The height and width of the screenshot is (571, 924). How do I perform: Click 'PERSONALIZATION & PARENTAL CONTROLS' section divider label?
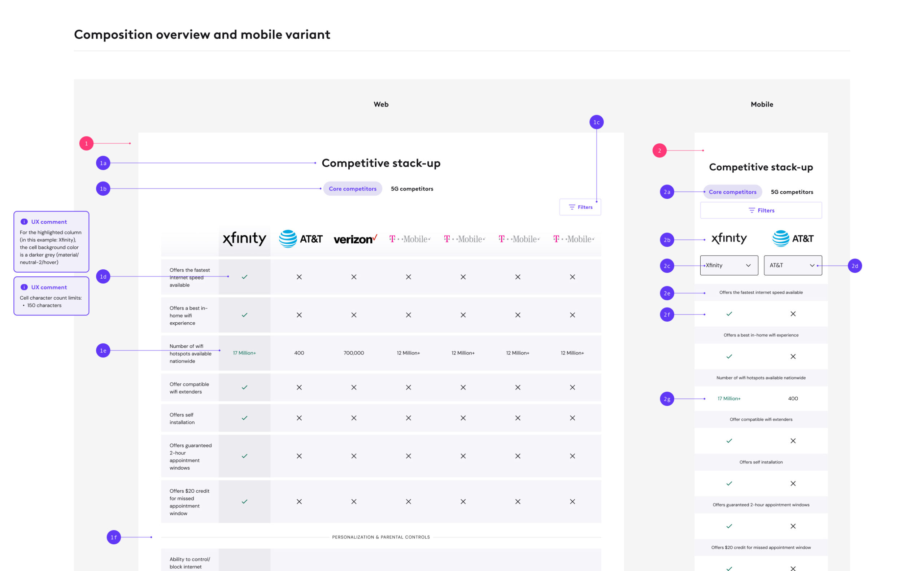[x=381, y=537]
